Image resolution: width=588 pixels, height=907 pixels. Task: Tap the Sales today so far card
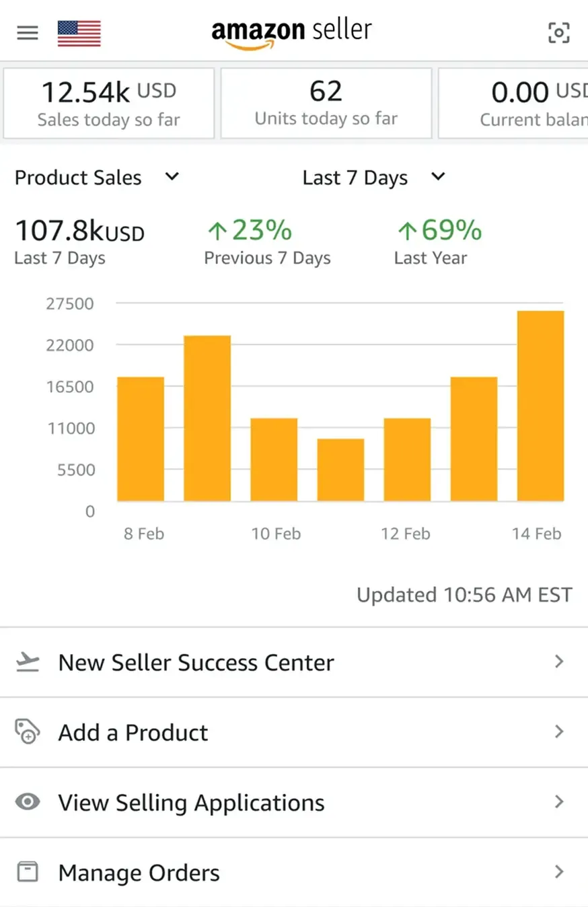[x=109, y=103]
